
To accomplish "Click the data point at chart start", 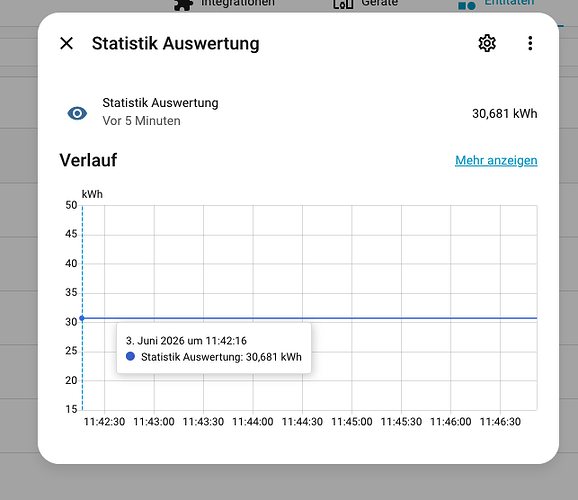I will [x=82, y=318].
